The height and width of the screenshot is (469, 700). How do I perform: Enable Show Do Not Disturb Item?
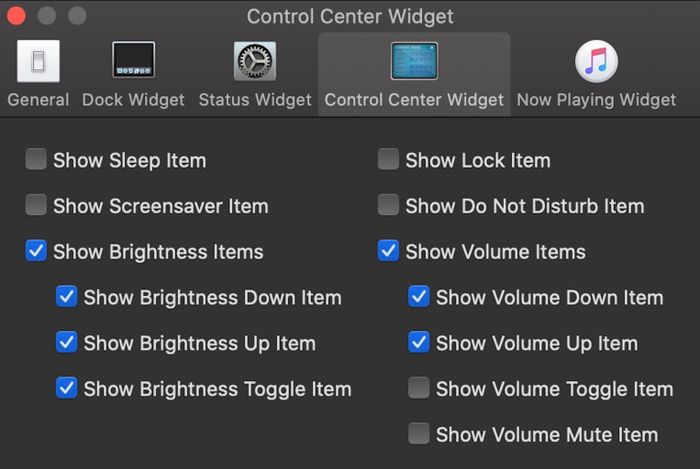point(389,206)
